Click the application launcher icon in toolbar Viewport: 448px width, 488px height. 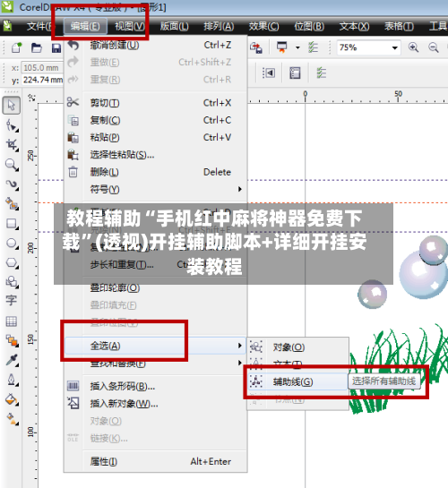coord(282,47)
